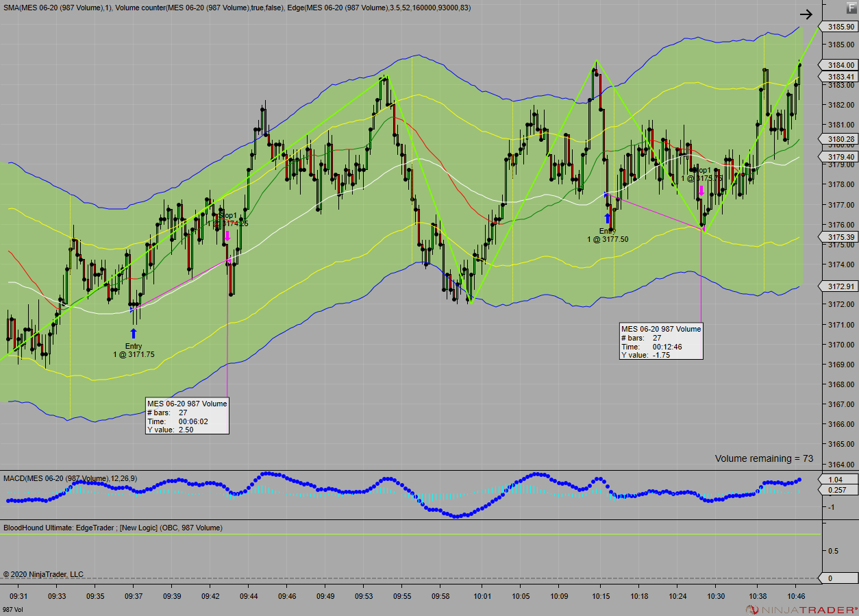Select the 3179.40 price marker
859x616 pixels.
(x=839, y=157)
